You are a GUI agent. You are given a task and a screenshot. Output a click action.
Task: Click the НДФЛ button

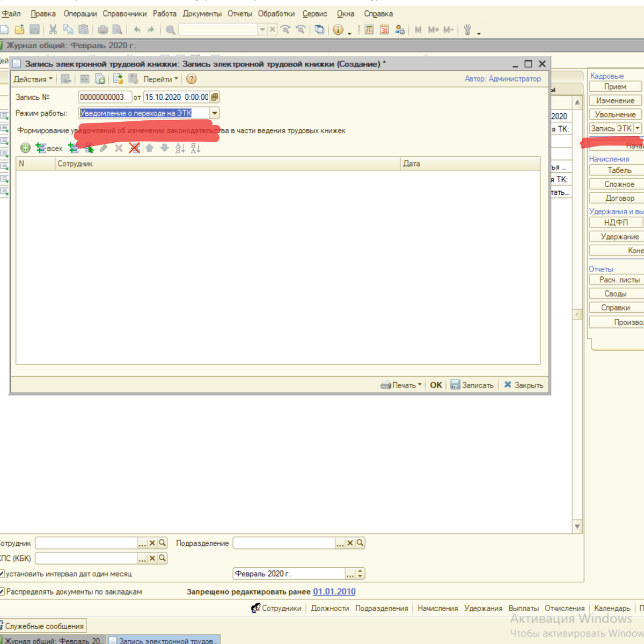coord(616,222)
